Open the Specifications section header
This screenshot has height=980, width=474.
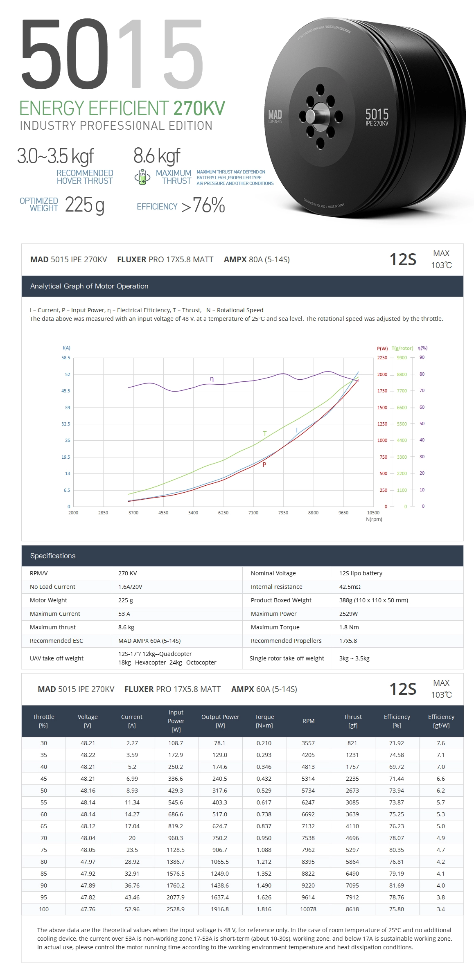click(x=53, y=556)
